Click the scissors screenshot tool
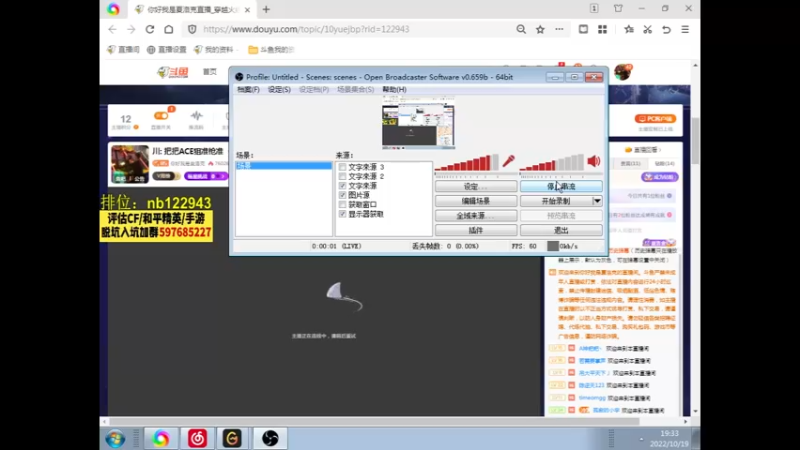 (x=647, y=29)
